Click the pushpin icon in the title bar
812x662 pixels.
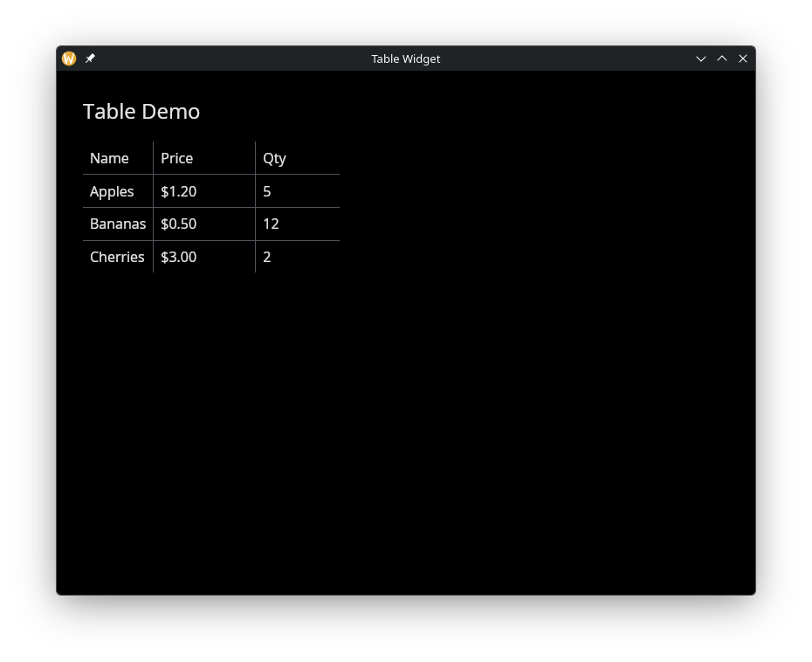(x=90, y=59)
